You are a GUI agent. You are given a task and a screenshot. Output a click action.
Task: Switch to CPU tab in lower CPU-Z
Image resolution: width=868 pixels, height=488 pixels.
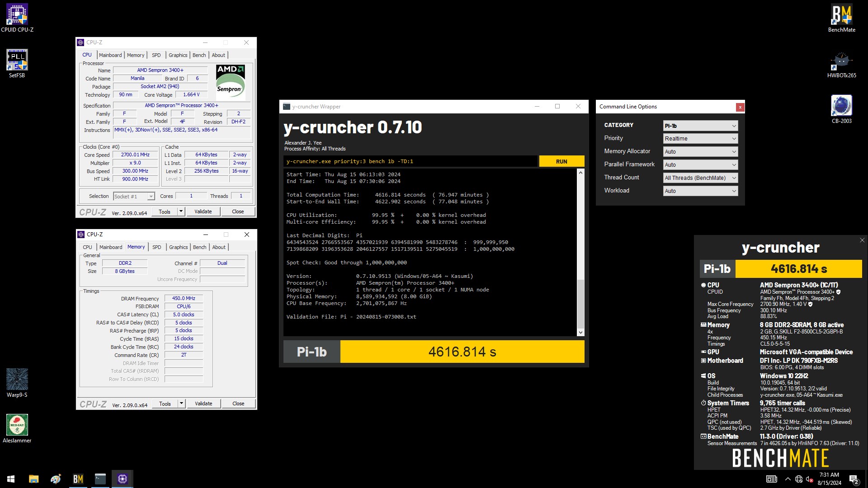point(87,247)
